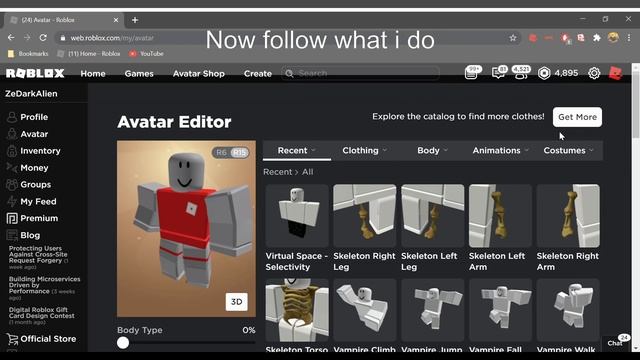Expand the Clothing dropdown tab
The image size is (640, 360).
click(x=364, y=151)
